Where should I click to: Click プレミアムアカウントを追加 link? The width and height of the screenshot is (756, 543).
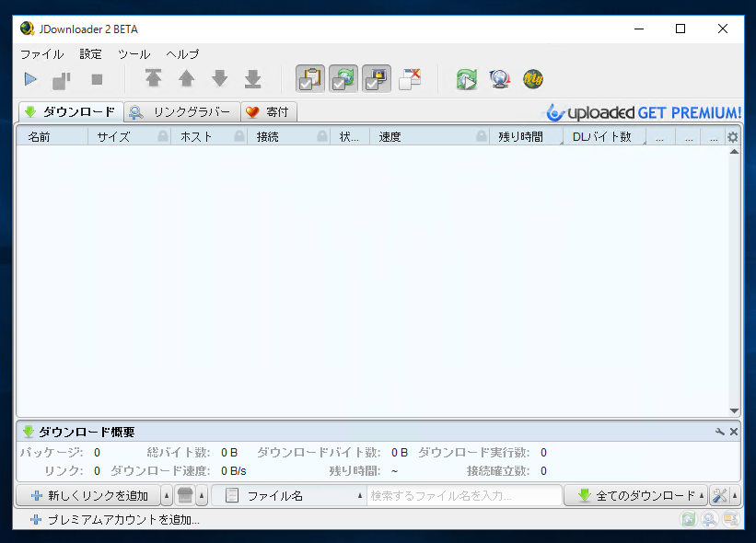[115, 520]
